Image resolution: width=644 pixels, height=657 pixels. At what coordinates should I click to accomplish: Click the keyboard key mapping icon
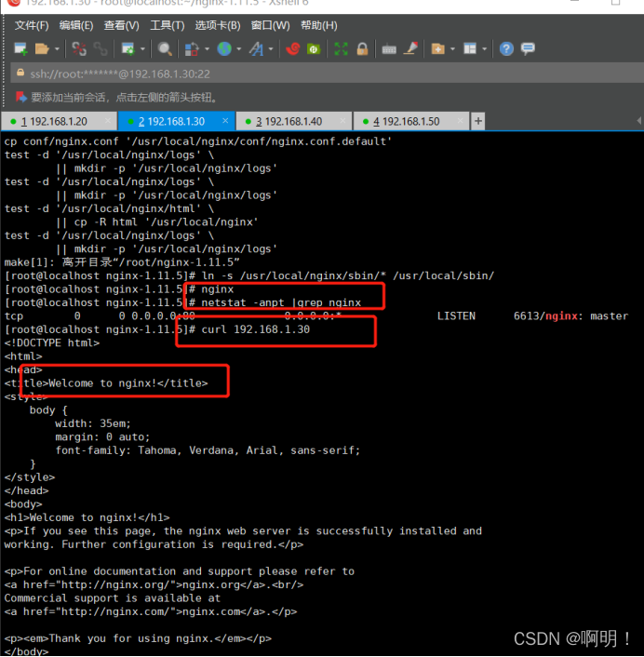point(389,50)
